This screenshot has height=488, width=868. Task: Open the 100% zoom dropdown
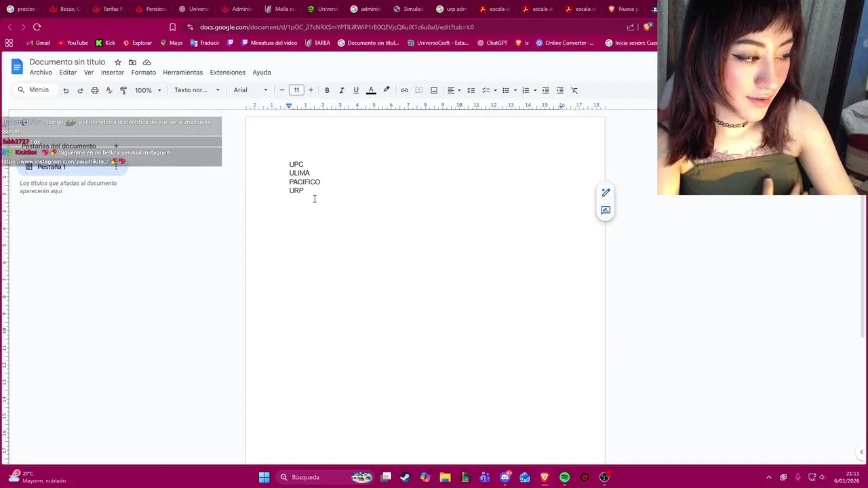tap(148, 90)
